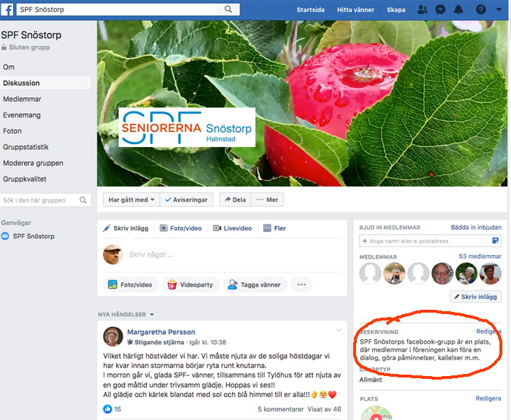Open the Mer options button
The width and height of the screenshot is (511, 420).
(267, 200)
